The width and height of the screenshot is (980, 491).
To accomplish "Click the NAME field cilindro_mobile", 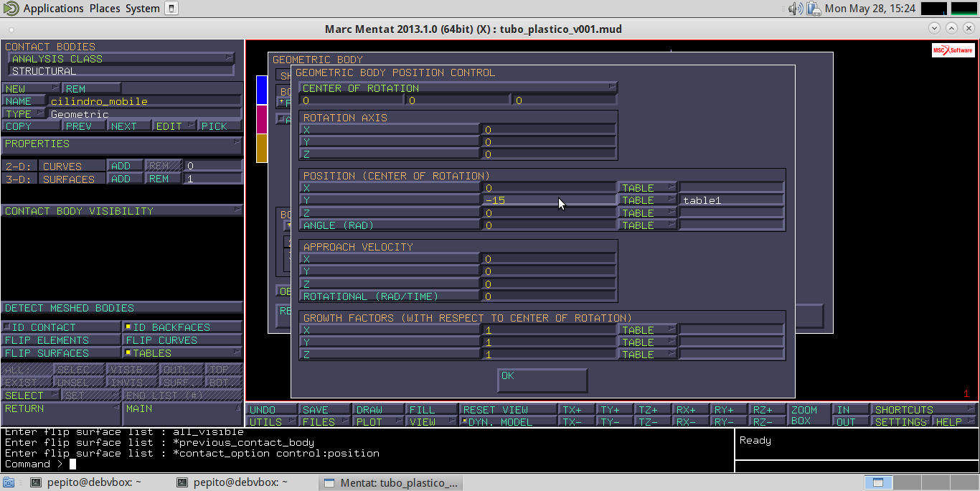I will click(144, 101).
